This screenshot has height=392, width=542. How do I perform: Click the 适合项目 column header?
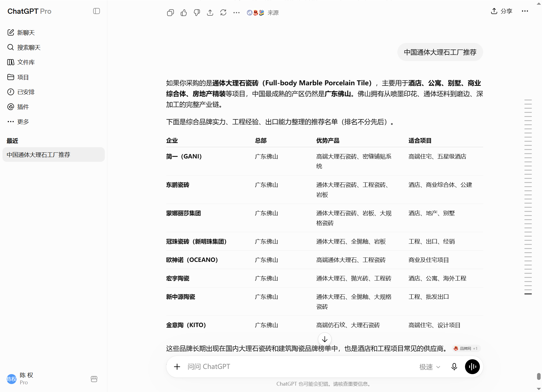point(420,141)
